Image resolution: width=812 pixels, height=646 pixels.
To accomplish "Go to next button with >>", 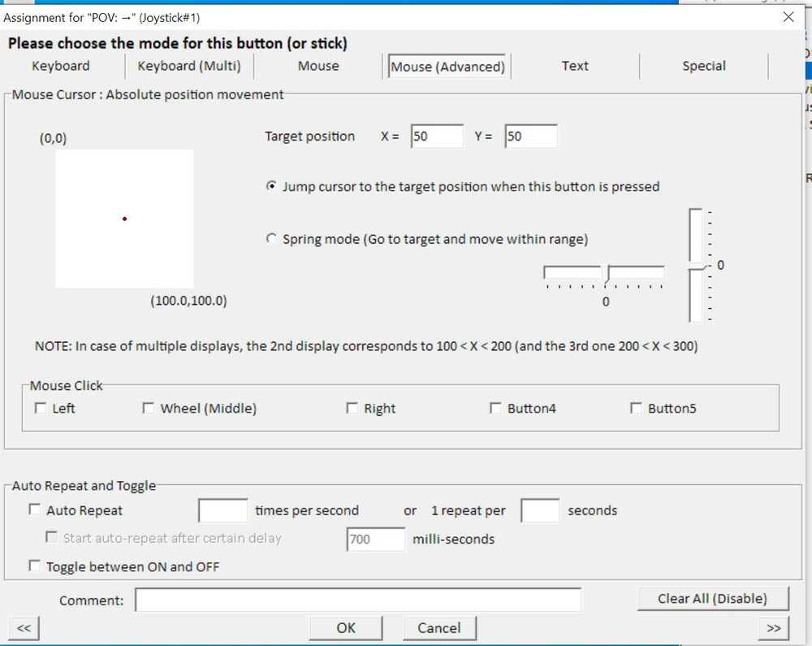I will 774,628.
